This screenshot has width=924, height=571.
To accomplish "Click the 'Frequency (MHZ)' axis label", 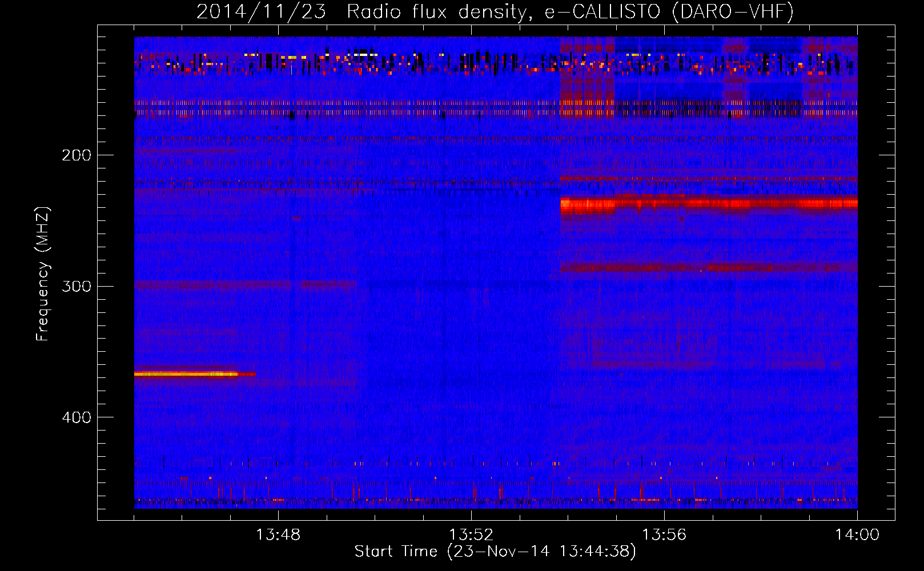I will [x=43, y=274].
